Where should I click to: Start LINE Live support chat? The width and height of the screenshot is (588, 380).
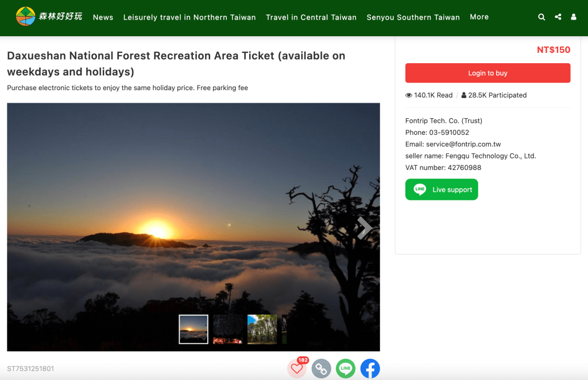click(x=442, y=189)
